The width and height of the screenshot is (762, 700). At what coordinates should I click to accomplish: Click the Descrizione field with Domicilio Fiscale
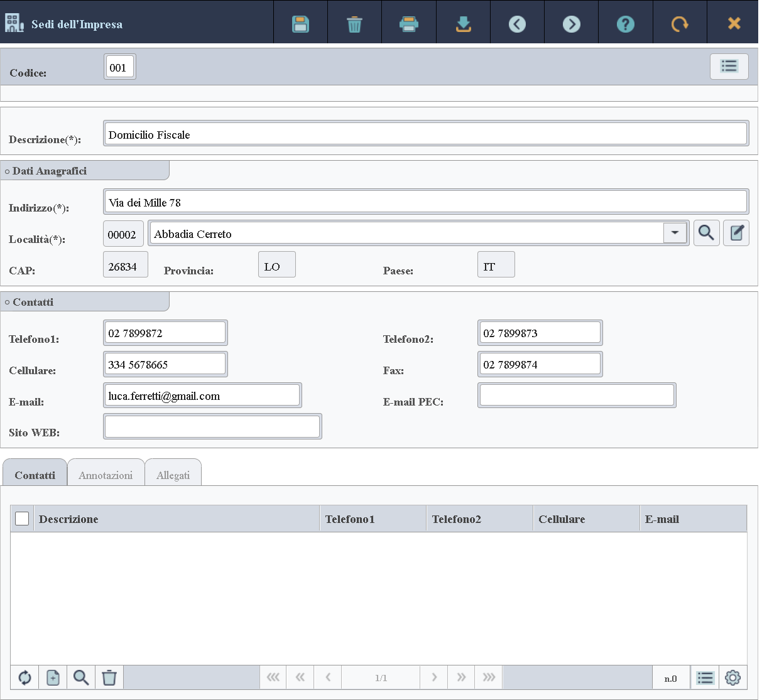pos(426,134)
